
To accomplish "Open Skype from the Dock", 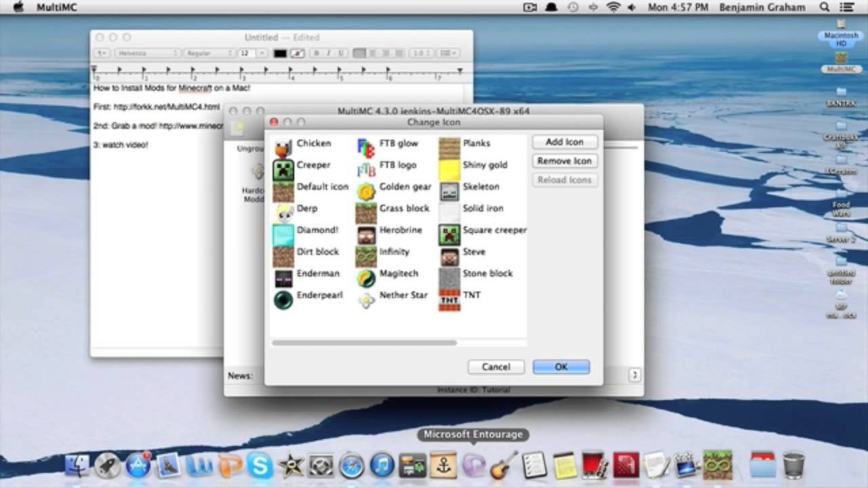I will pyautogui.click(x=260, y=466).
